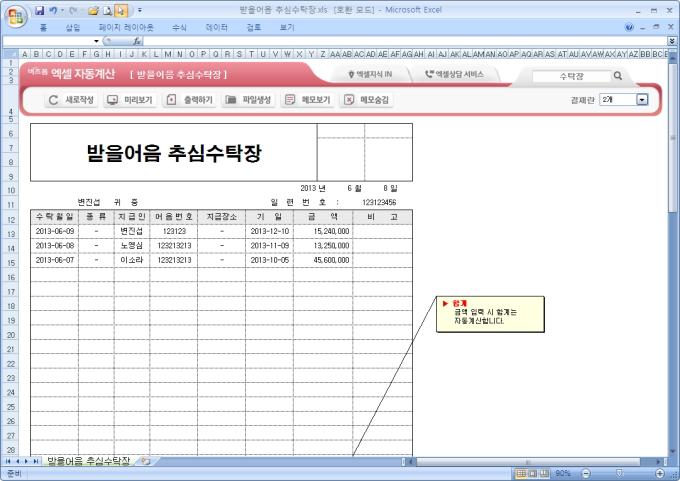Switch to Page Break Preview in the status bar
The height and width of the screenshot is (481, 680).
tap(544, 473)
